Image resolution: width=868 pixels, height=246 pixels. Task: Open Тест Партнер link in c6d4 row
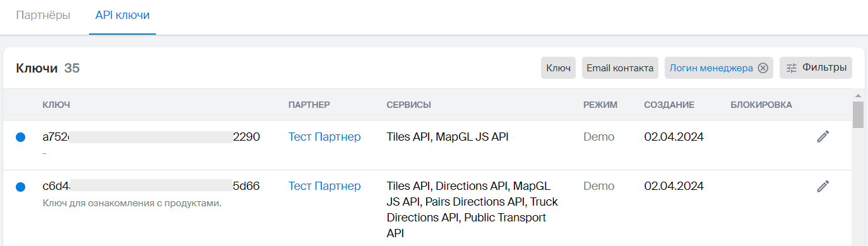click(x=324, y=186)
